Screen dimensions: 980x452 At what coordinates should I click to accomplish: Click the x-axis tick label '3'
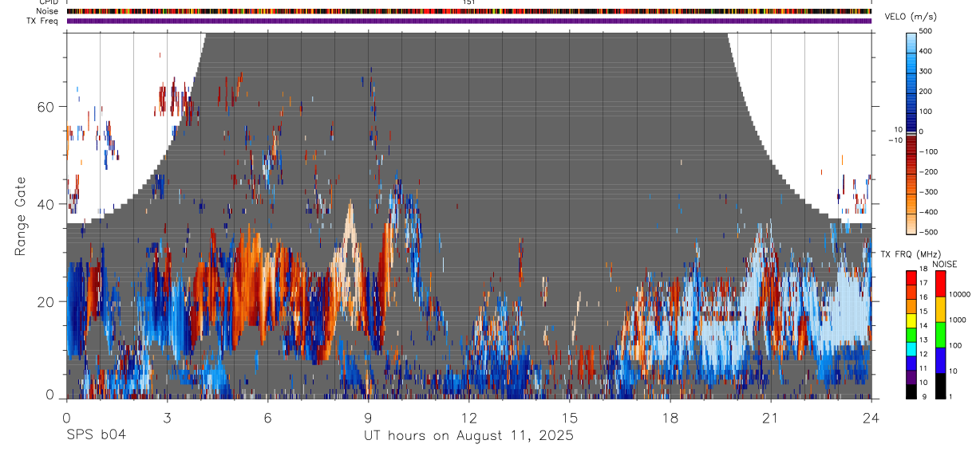point(167,417)
